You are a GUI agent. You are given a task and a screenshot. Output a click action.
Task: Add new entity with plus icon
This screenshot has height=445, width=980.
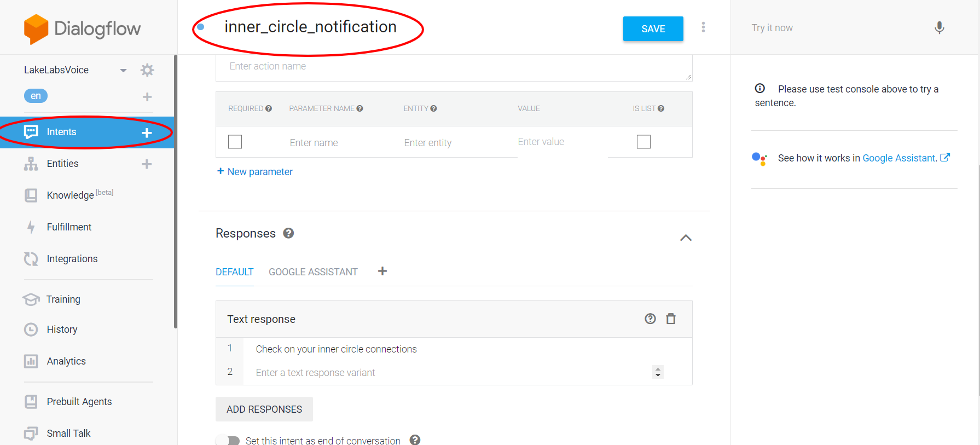coord(147,164)
